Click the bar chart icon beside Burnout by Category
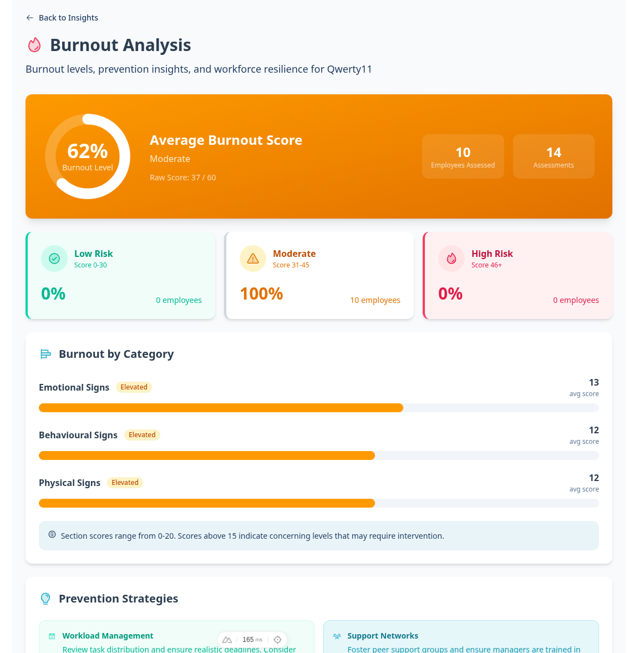Screen dimensions: 644x653 45,353
